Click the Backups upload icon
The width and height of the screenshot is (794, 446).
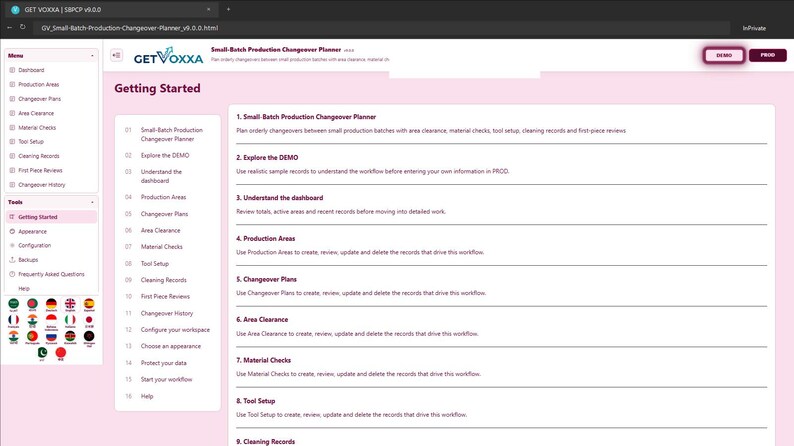pyautogui.click(x=12, y=260)
